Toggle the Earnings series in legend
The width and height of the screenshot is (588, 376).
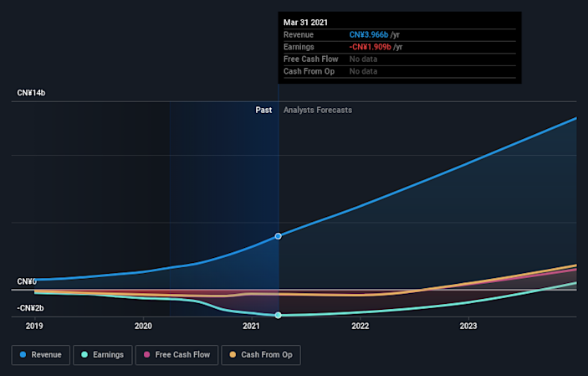[100, 355]
